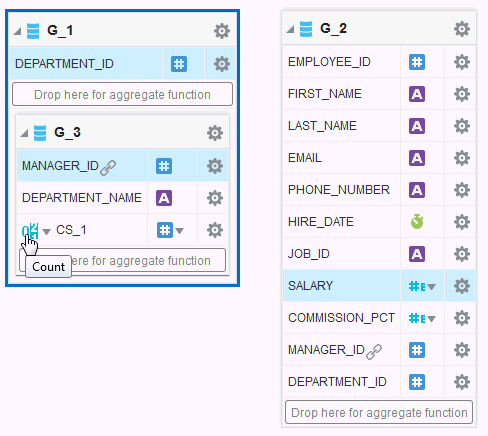This screenshot has height=436, width=488.
Task: Click G_2 aggregate function drop area
Action: coord(379,412)
